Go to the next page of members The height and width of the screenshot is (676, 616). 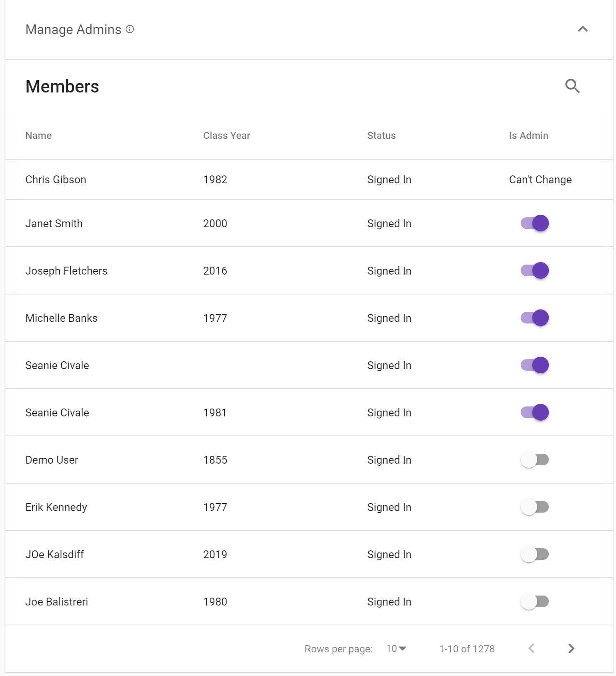click(571, 648)
